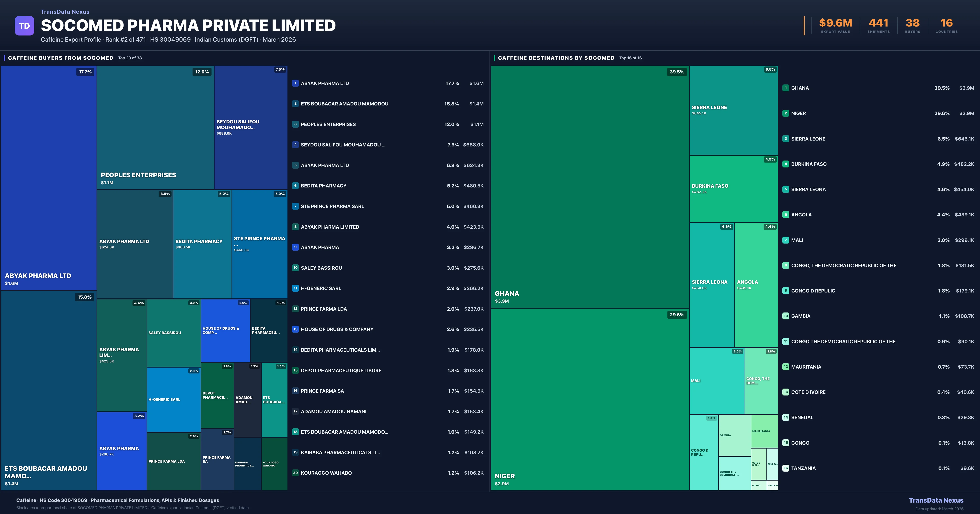Click the TD logo icon
The image size is (980, 514).
coord(24,25)
